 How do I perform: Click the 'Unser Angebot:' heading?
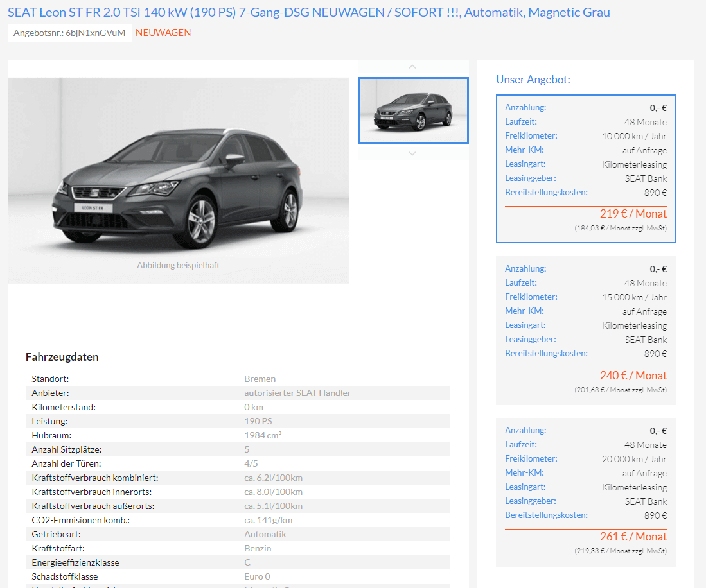[533, 80]
